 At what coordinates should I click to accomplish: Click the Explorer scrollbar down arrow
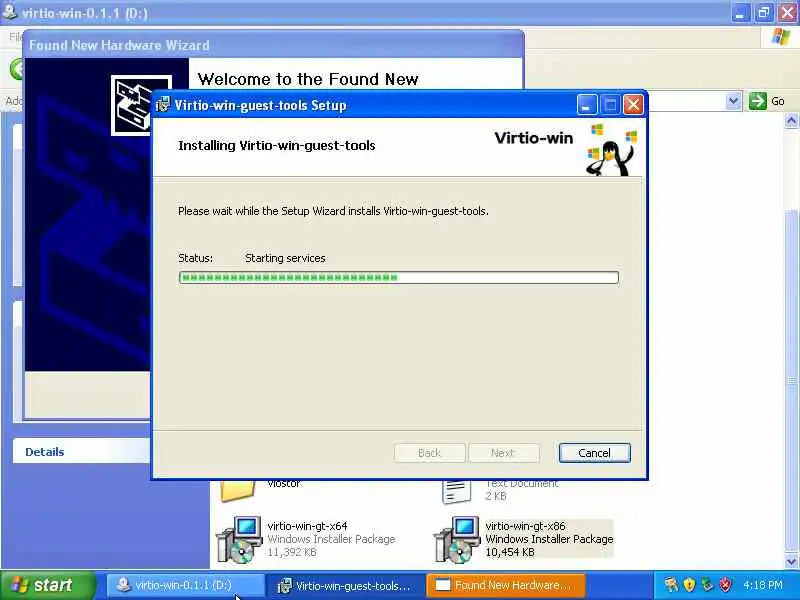791,561
